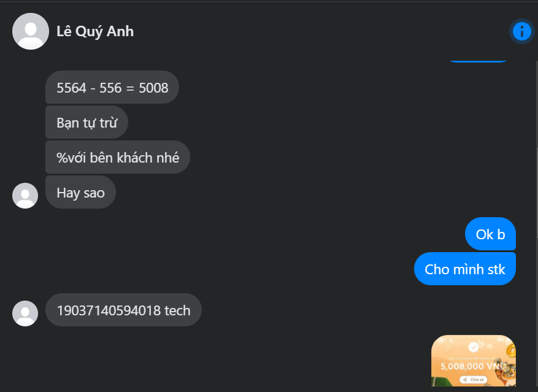Click the 5,008,000 VND amount text
Screen dimensions: 538x392
pos(471,366)
